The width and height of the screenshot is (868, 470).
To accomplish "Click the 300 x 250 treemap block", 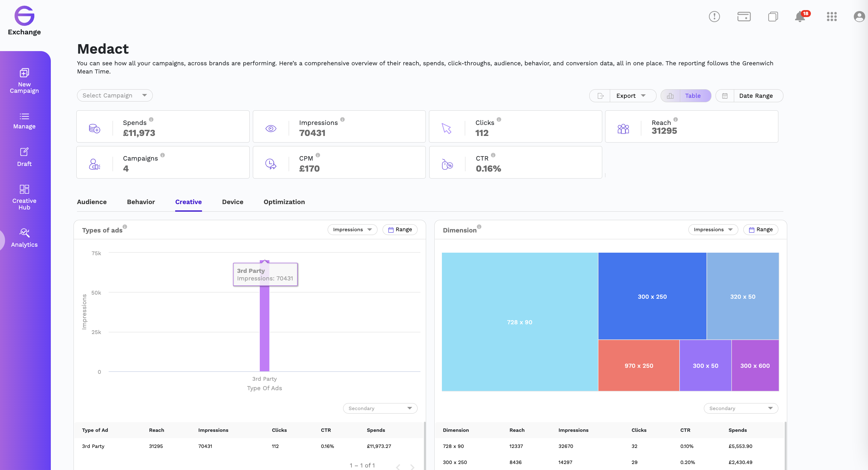I will click(652, 296).
